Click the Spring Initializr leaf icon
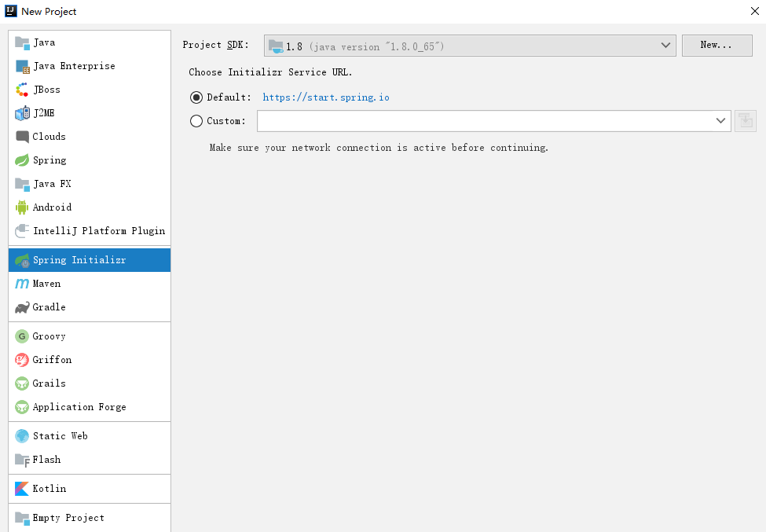This screenshot has width=766, height=532. point(23,260)
